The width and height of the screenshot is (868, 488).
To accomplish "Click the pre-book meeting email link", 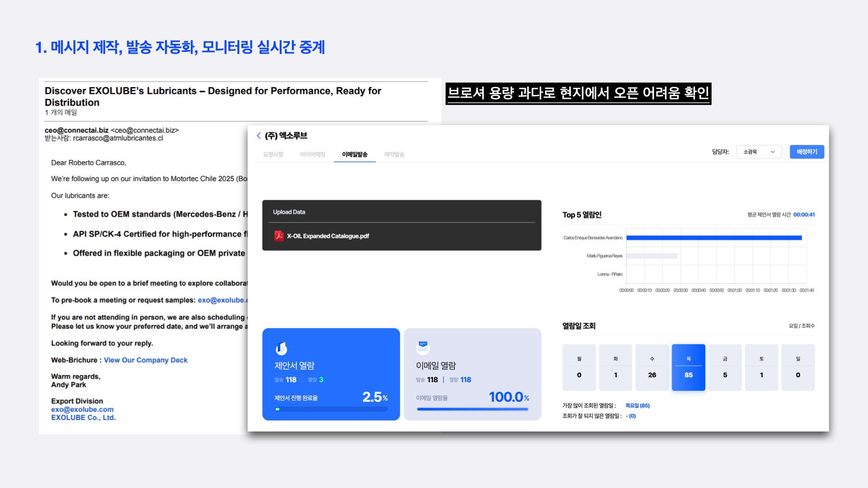I will 222,300.
